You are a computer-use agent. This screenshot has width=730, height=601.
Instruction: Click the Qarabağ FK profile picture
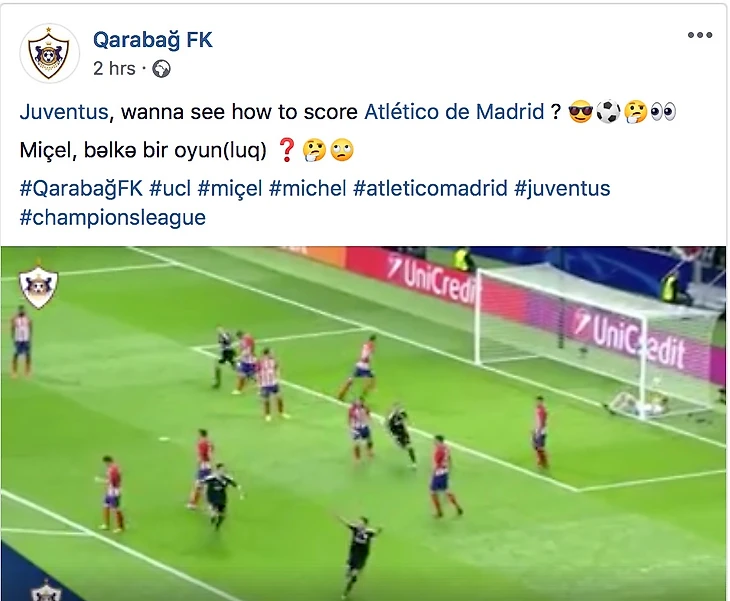(x=49, y=54)
